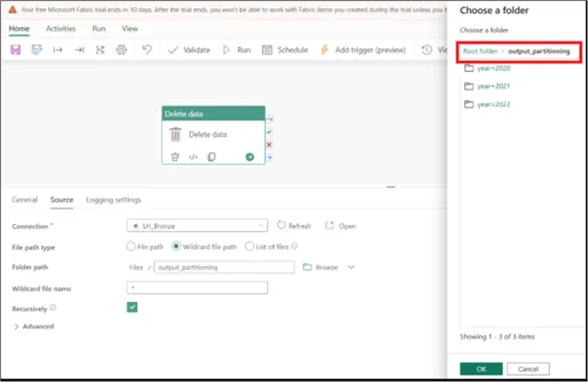
Task: Cancel the Choose a folder dialog
Action: pos(528,369)
